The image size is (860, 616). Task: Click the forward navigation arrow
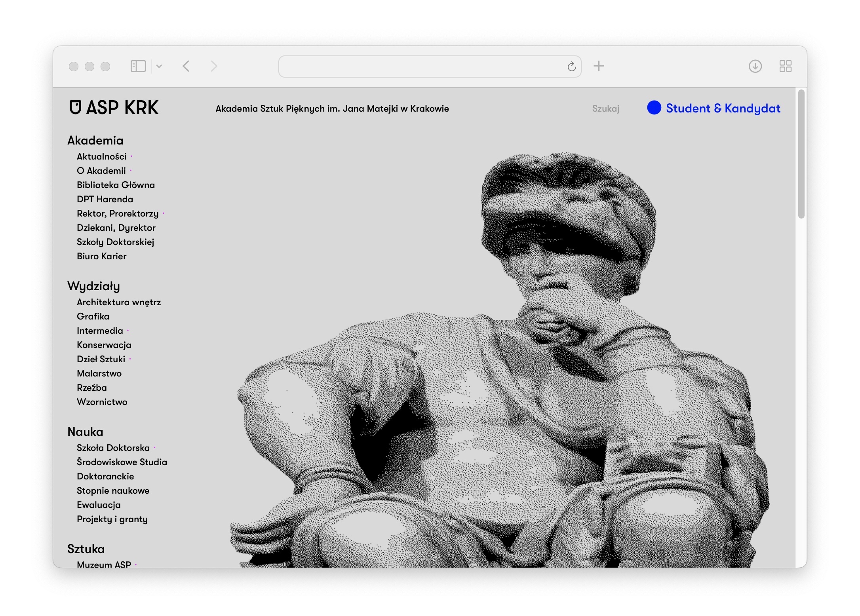(x=214, y=66)
